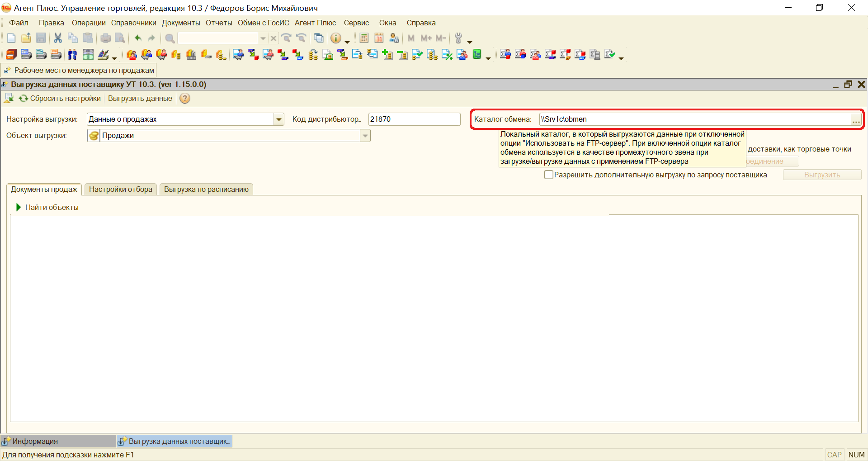
Task: Open the Объект выгрузки dropdown arrow
Action: (x=365, y=136)
